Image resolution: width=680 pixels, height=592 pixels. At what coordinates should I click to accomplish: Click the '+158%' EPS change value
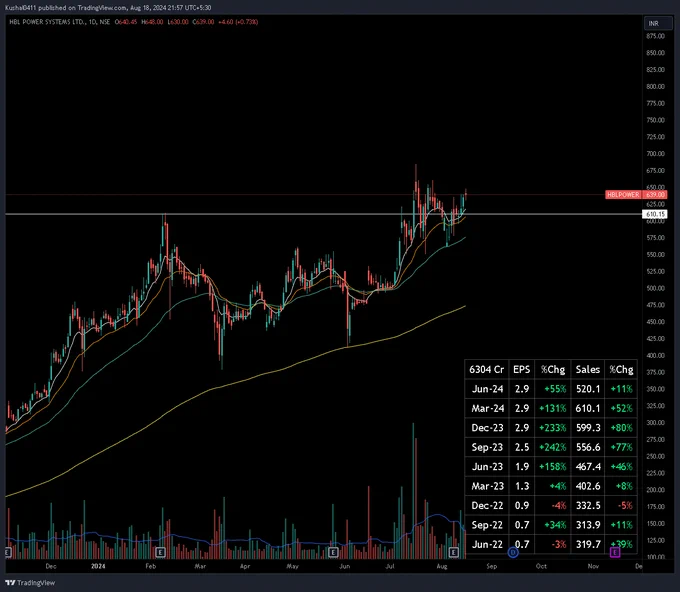coord(552,467)
